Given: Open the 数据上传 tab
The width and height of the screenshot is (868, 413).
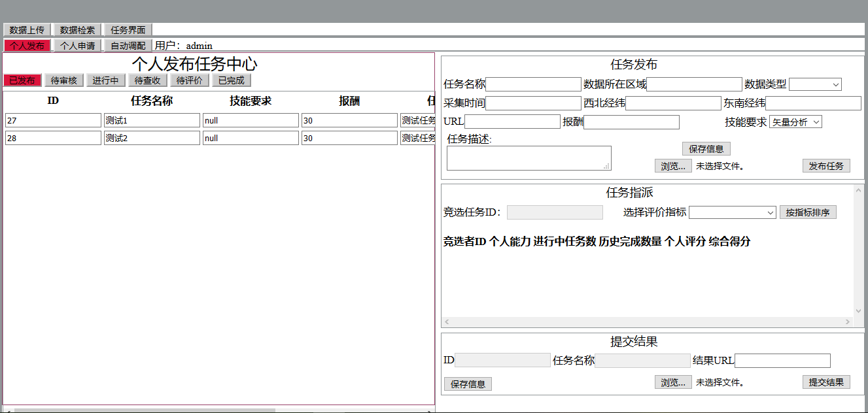Looking at the screenshot, I should click(x=27, y=30).
